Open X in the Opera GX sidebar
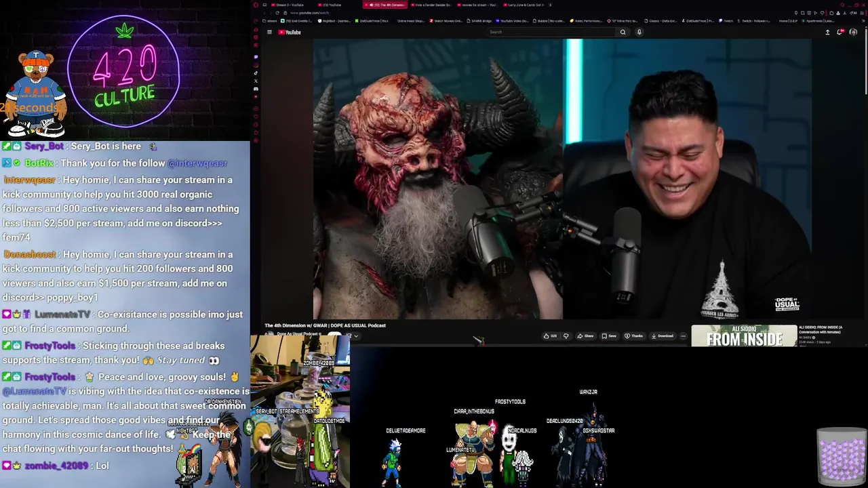Screen dimensions: 868x488 (256, 81)
